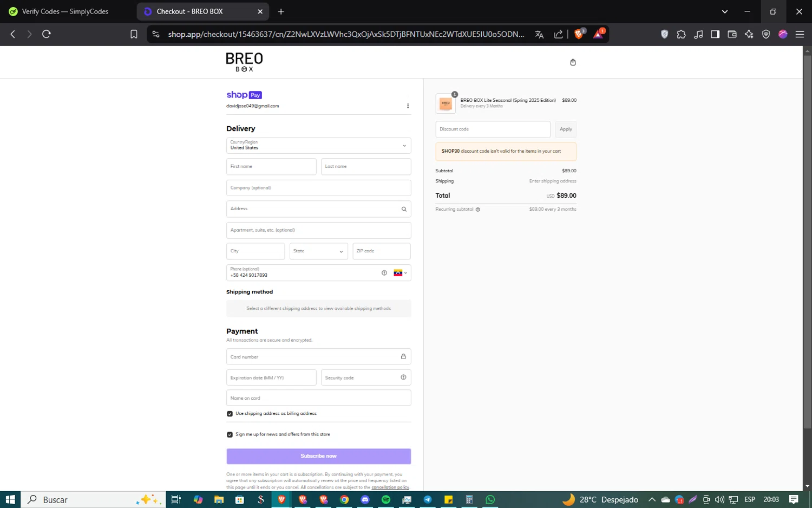The width and height of the screenshot is (812, 508).
Task: Click the BREO BOX Lite product thumbnail
Action: click(x=446, y=103)
